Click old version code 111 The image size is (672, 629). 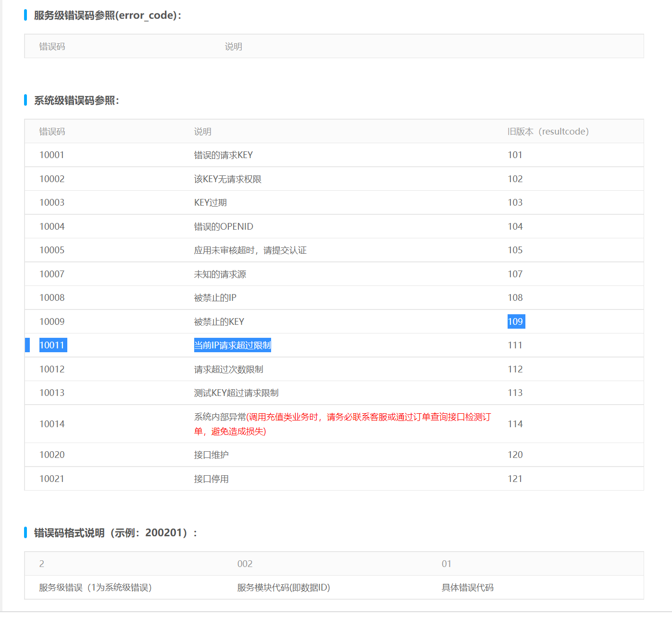click(515, 345)
